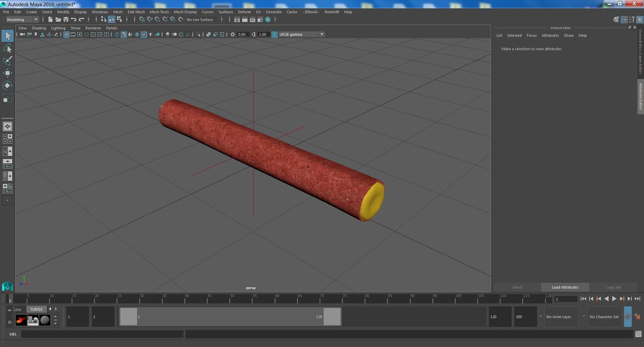The image size is (644, 347).
Task: Open the Attributes menu in Attribute Editor
Action: click(550, 35)
